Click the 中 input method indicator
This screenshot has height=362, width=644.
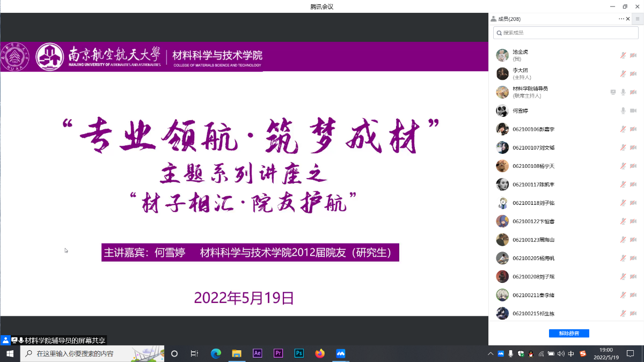(571, 354)
